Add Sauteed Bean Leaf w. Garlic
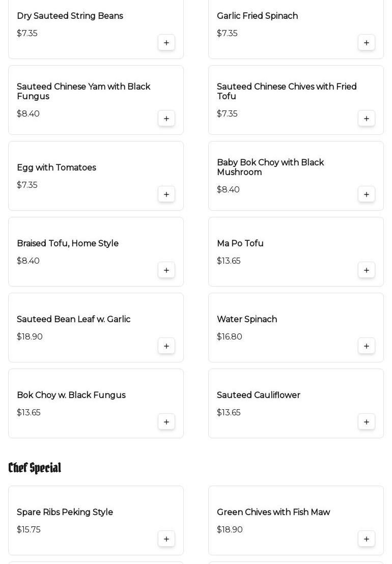Viewport: 392px width, 564px height. (166, 346)
